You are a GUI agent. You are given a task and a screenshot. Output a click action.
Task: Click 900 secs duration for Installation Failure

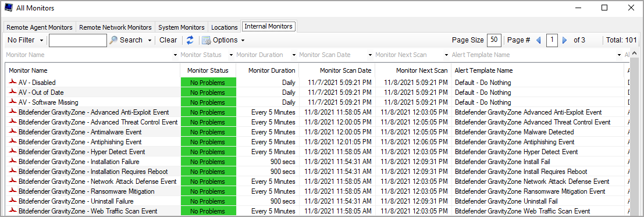click(283, 162)
